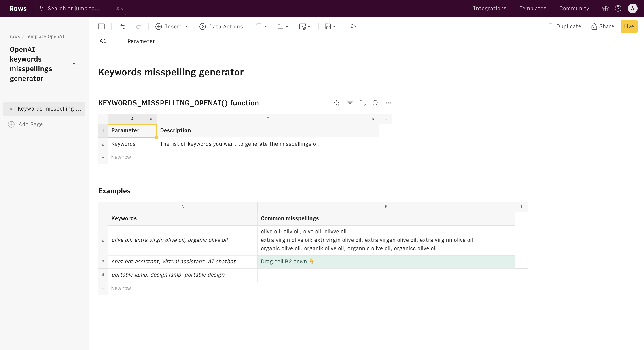Click the Duplicate button
This screenshot has width=644, height=350.
(x=565, y=27)
